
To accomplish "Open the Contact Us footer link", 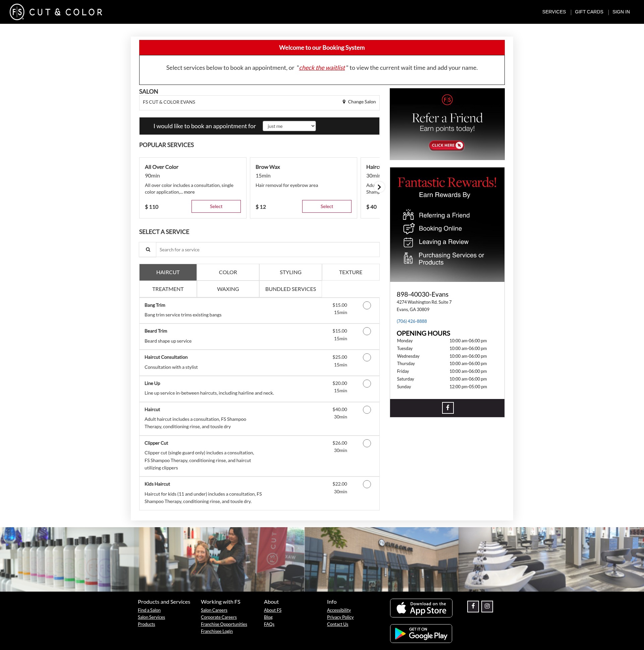I will (x=337, y=624).
